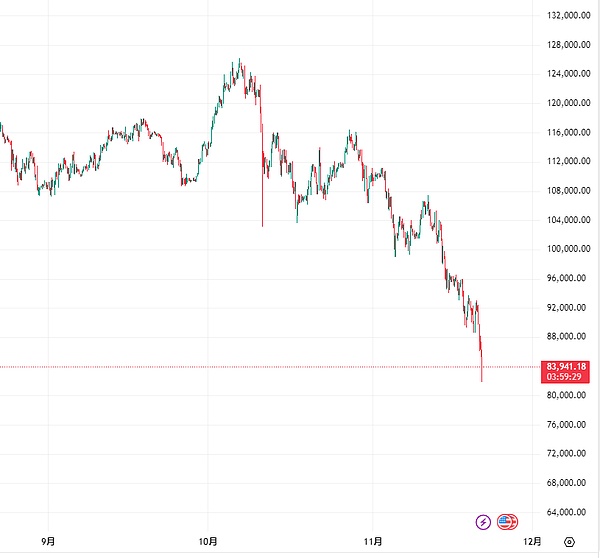This screenshot has height=558, width=600.
Task: Click the purple lightning bolt event icon
Action: tap(484, 521)
